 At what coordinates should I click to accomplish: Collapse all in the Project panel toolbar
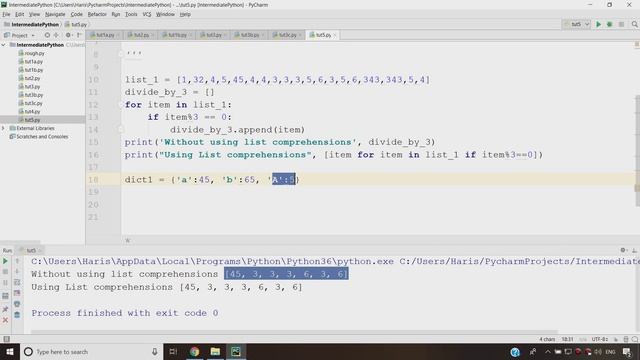[56, 35]
